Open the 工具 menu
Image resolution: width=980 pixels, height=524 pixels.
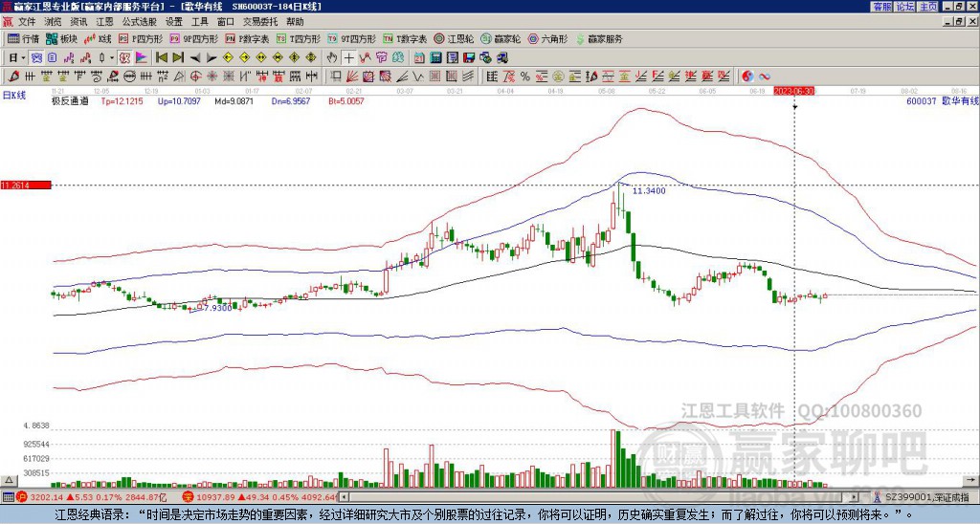coord(199,22)
